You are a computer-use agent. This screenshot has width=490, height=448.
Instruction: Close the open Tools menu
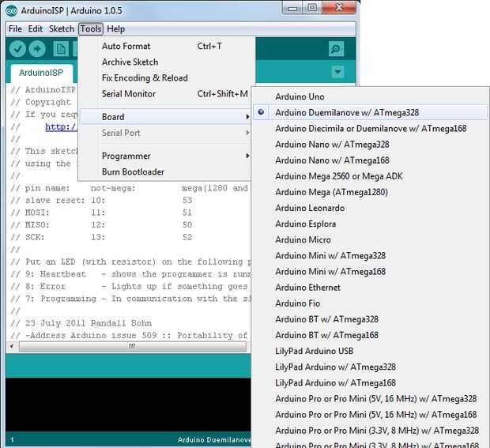tap(91, 28)
